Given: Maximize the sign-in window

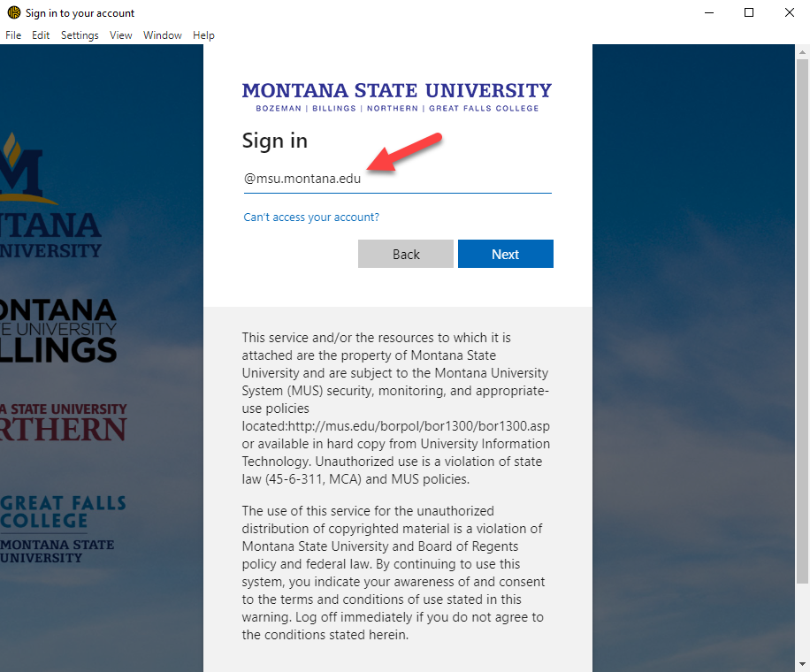Looking at the screenshot, I should 749,12.
